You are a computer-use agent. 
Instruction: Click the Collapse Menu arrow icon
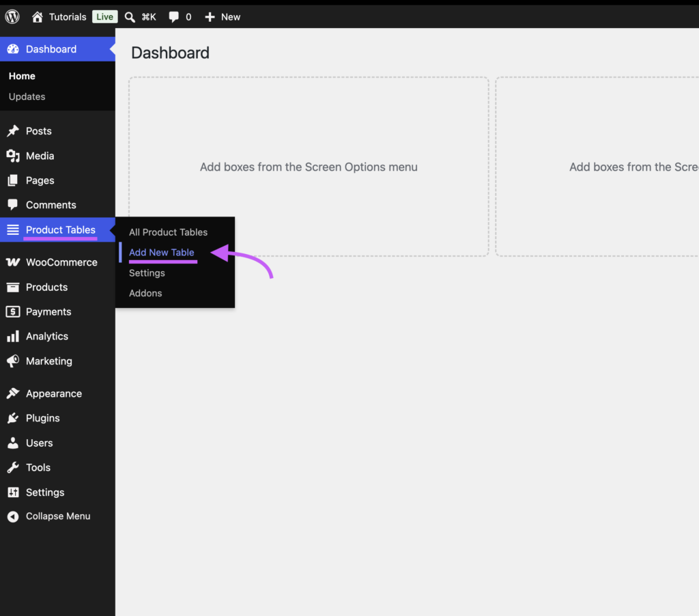coord(13,516)
